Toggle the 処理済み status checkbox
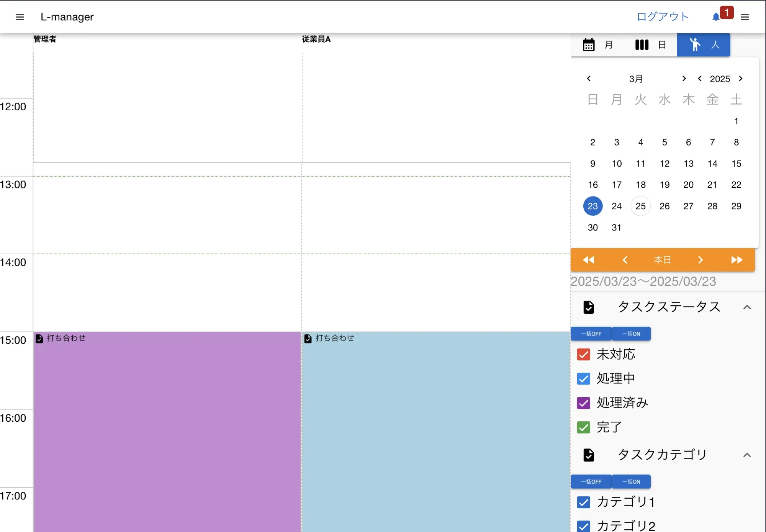 pos(583,403)
